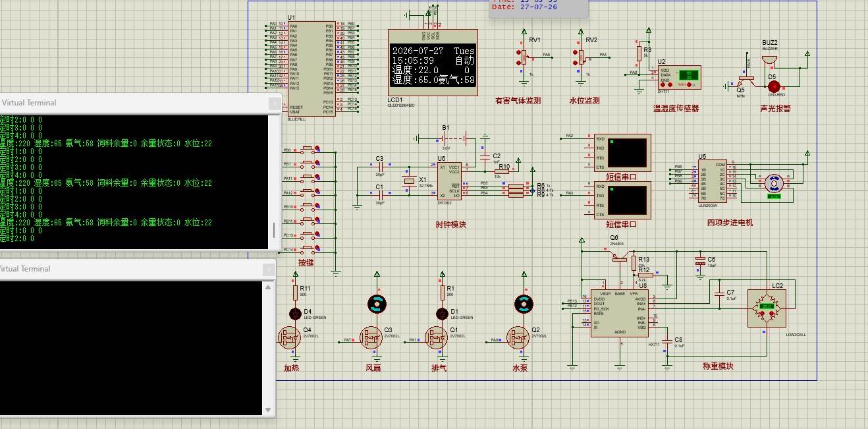Click the 时钟模块 label
The image size is (868, 429).
[x=450, y=224]
